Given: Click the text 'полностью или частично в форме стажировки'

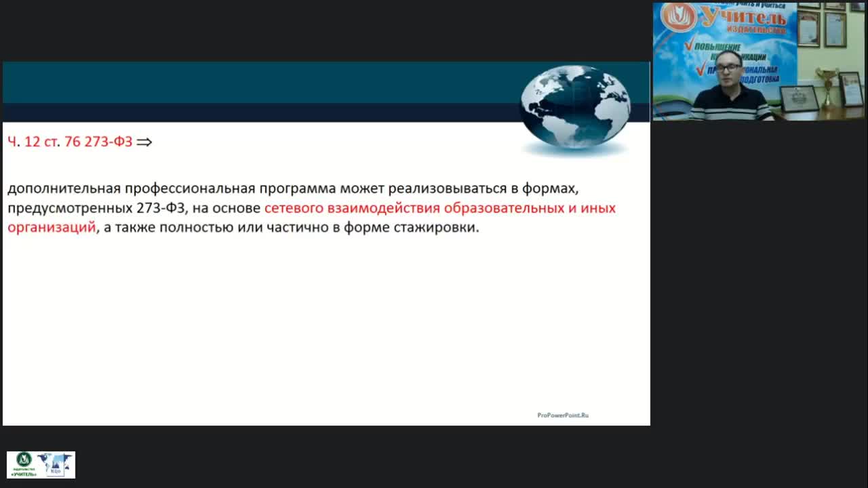Looking at the screenshot, I should pyautogui.click(x=319, y=228).
